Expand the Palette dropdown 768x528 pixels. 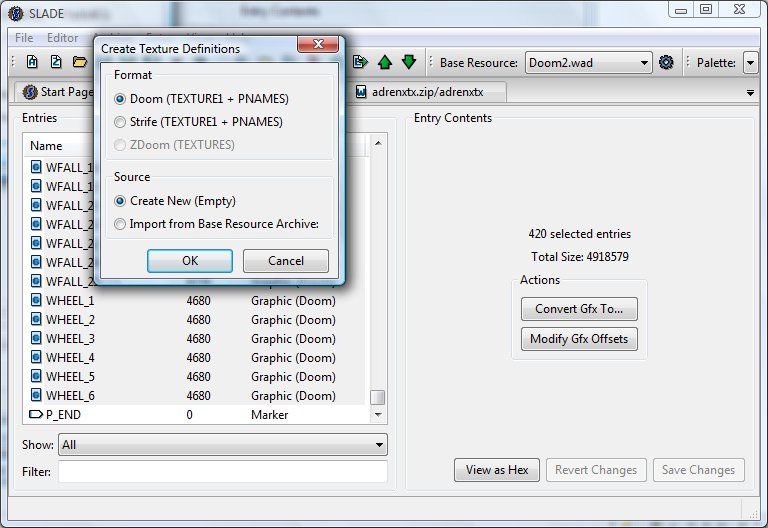[750, 63]
